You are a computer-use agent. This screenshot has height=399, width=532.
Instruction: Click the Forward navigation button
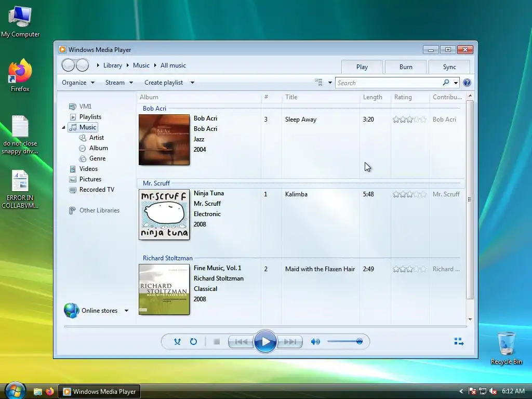coord(82,65)
